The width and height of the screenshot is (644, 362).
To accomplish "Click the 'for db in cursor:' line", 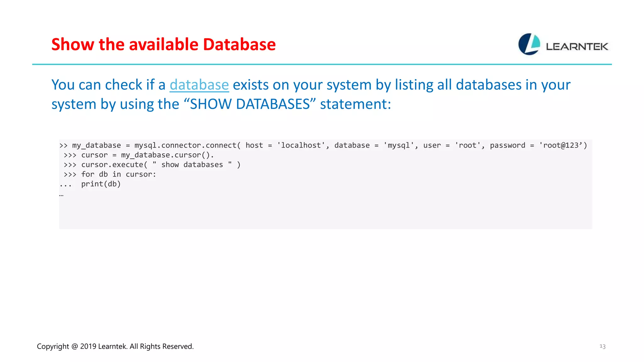I will point(110,174).
